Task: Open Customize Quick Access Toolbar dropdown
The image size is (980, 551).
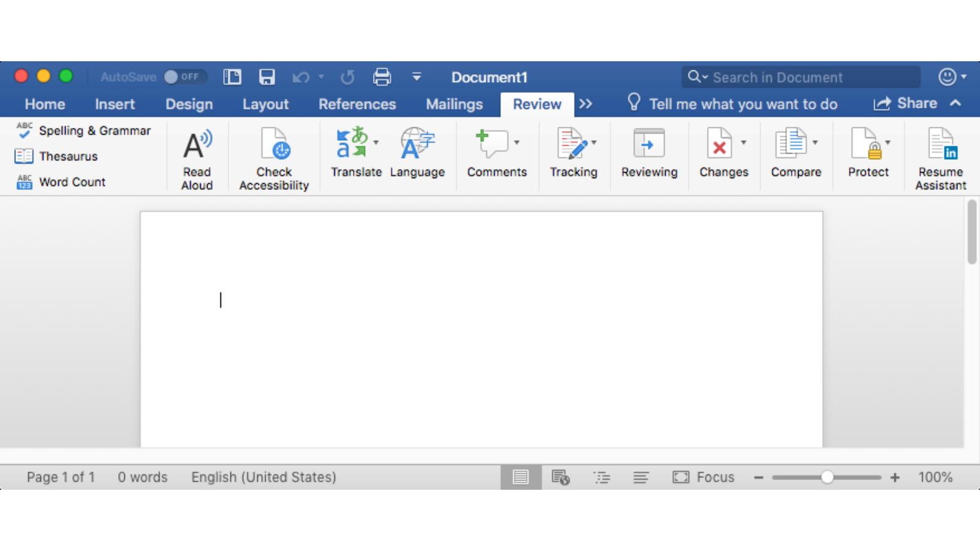Action: click(x=417, y=77)
